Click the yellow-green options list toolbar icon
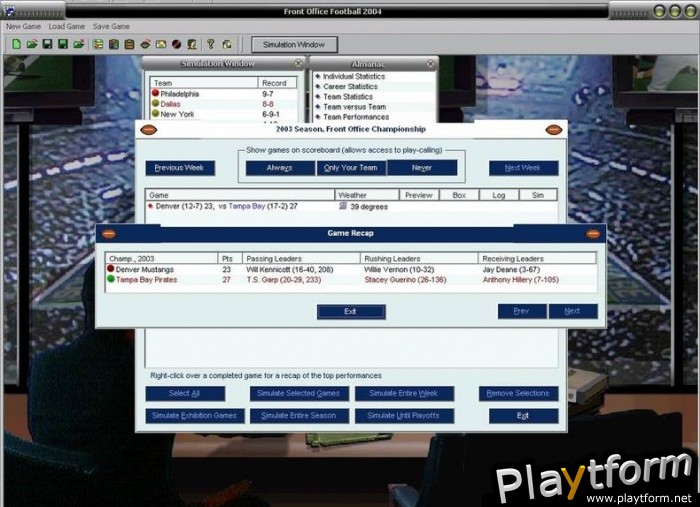700x507 pixels. (98, 44)
